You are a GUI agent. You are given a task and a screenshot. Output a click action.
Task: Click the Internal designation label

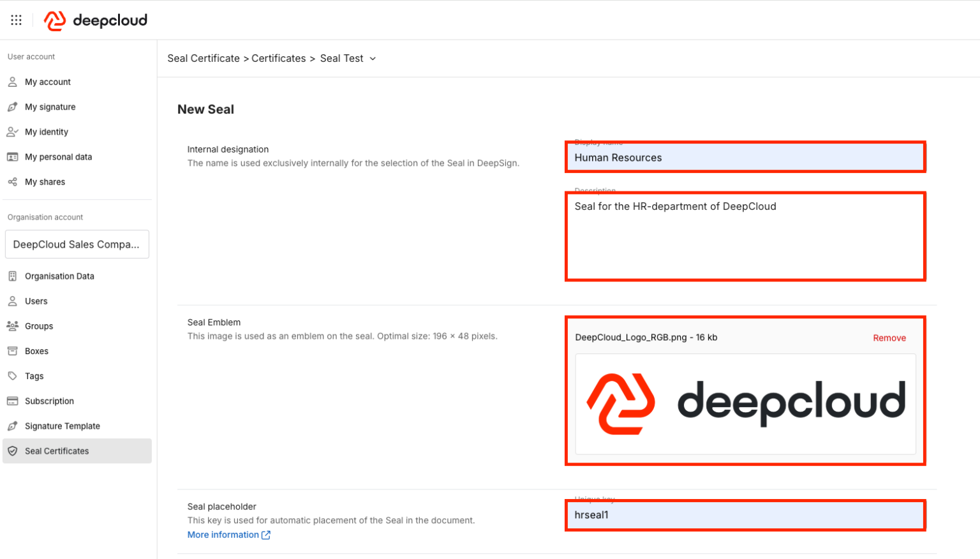tap(228, 149)
